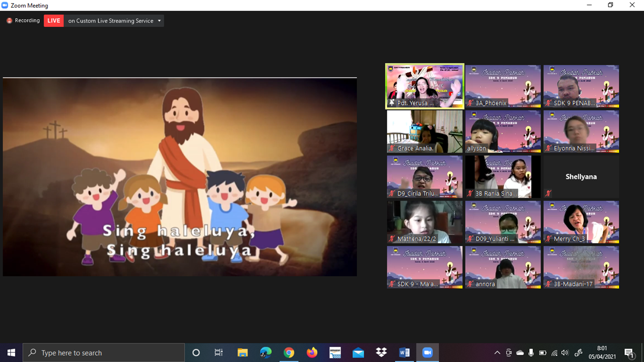Click the pen workspace tray icon
This screenshot has width=644, height=362.
coord(578,353)
